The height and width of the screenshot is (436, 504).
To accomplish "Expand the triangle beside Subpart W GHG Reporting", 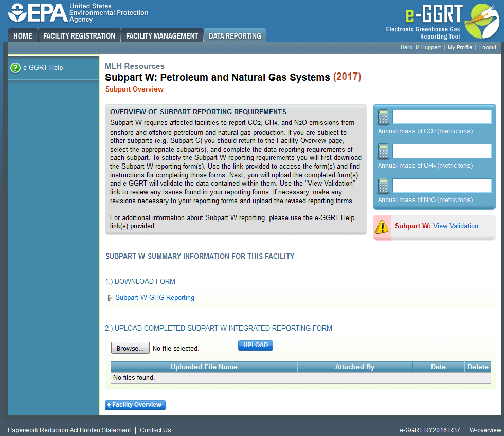I will click(x=110, y=298).
